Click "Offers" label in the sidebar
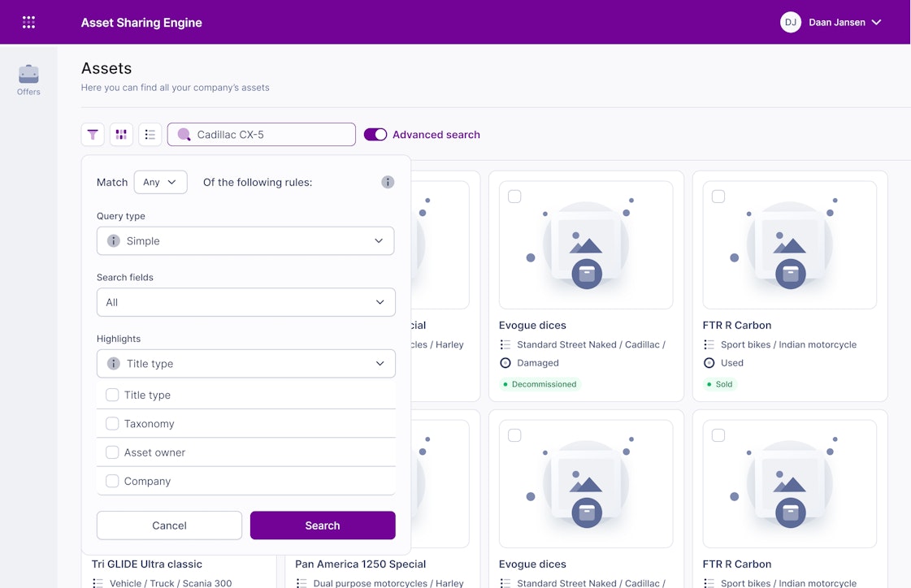The image size is (911, 588). pyautogui.click(x=28, y=92)
